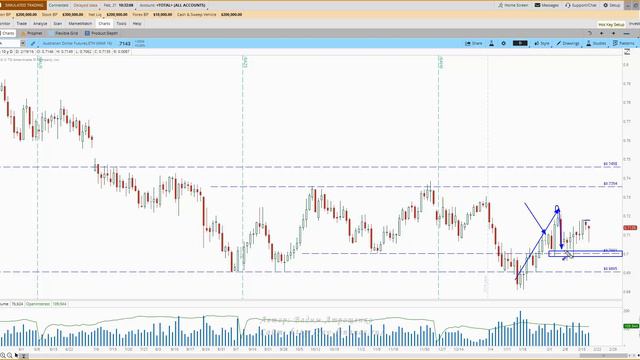Click the symbol input field
The image size is (640, 360).
coord(9,43)
